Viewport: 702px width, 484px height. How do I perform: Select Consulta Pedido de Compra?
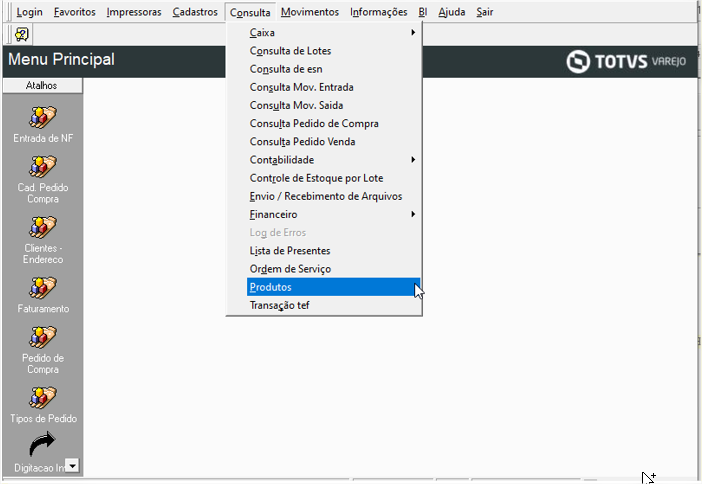pyautogui.click(x=334, y=124)
